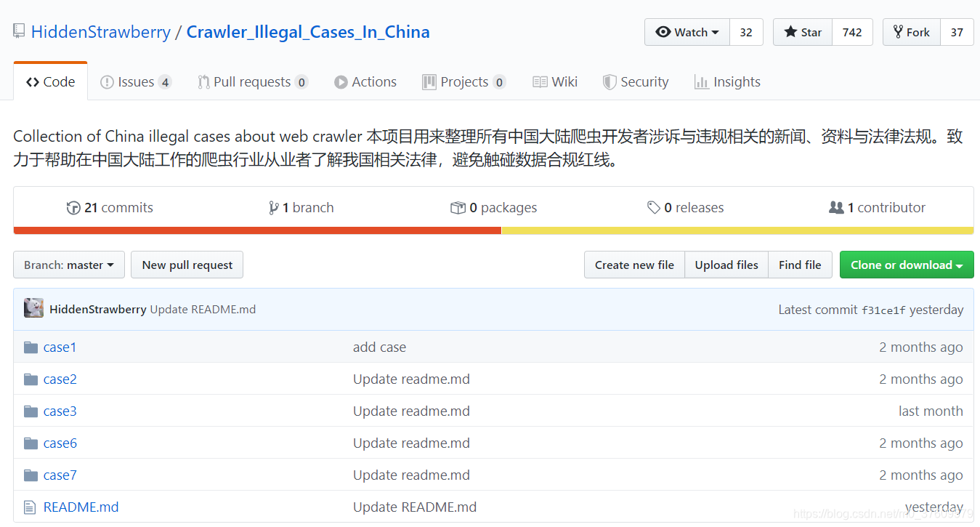Click the README.md file icon
Screen dimensions: 980x527
30,507
